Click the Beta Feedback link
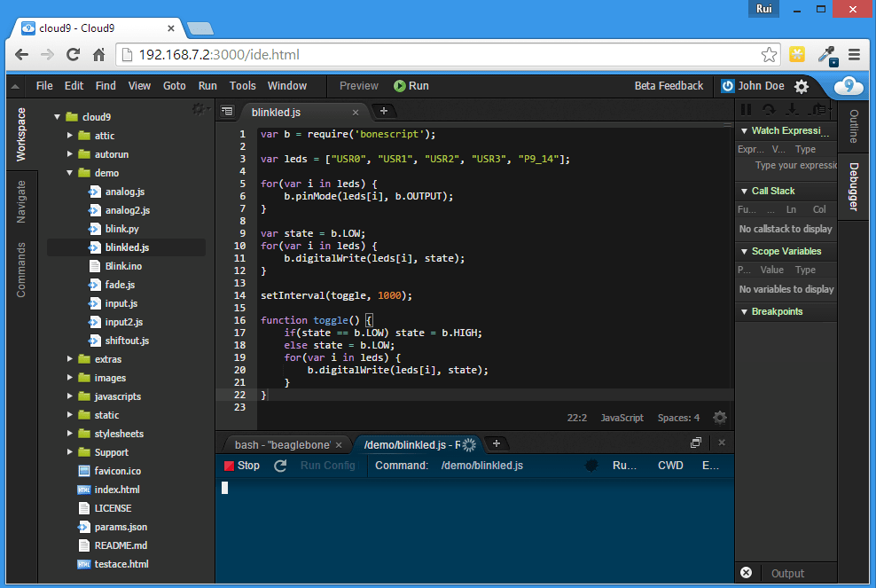 coord(669,86)
